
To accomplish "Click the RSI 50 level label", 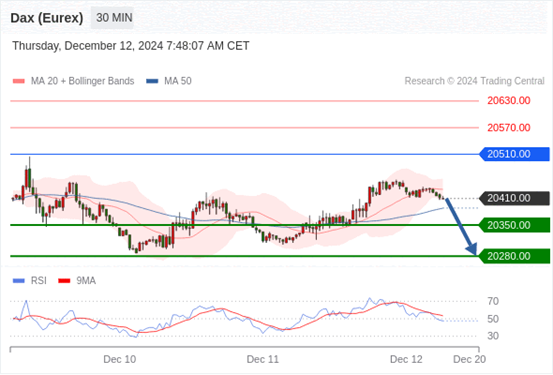I will [493, 319].
